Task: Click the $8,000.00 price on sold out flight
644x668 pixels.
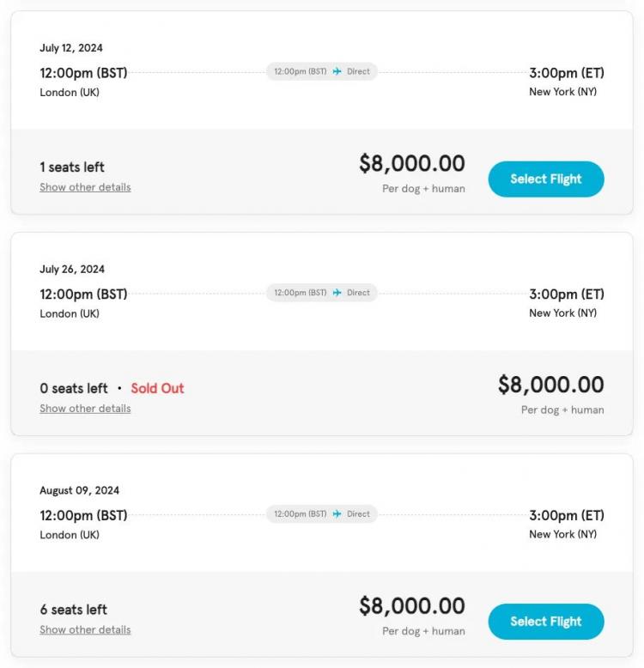Action: pyautogui.click(x=550, y=385)
